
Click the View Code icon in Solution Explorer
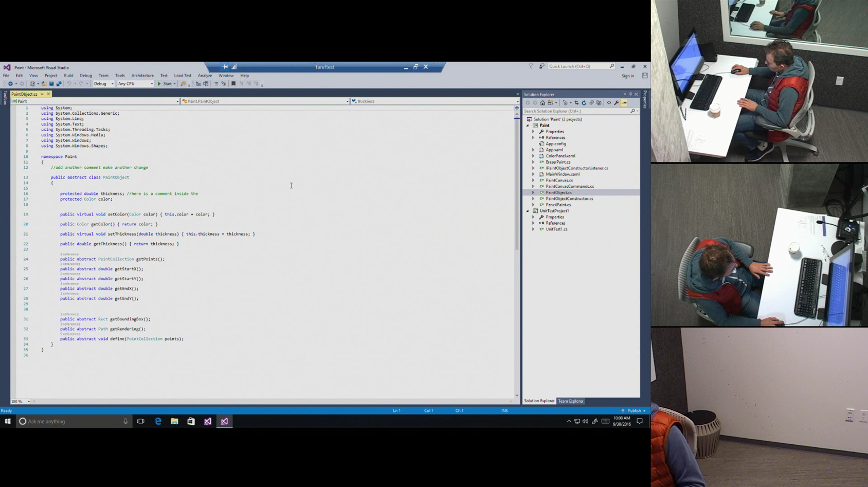[x=609, y=103]
